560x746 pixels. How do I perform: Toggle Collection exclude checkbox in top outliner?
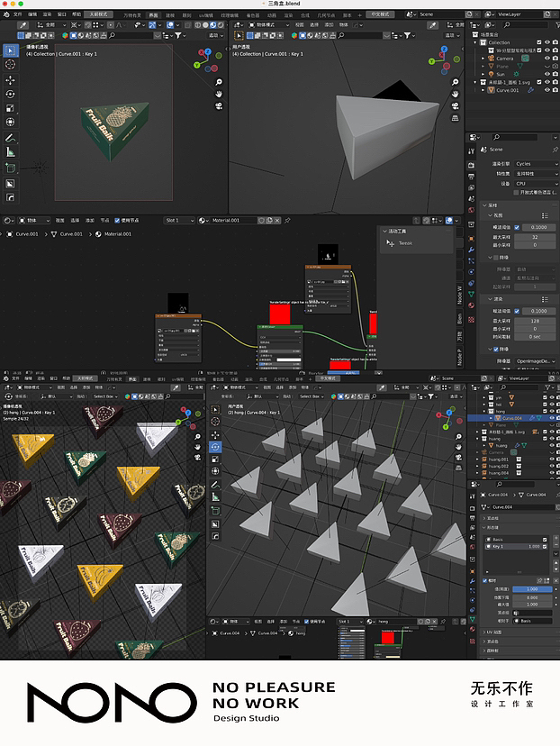click(x=539, y=42)
